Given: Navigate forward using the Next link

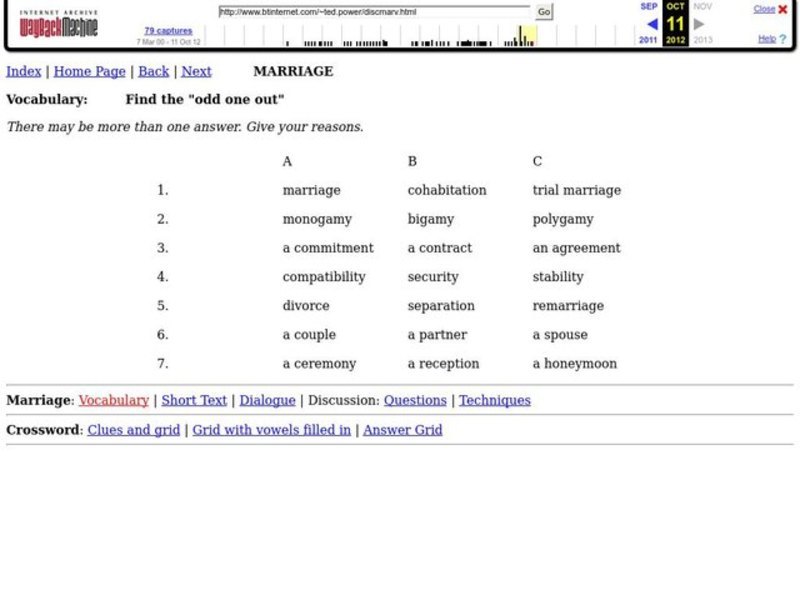Looking at the screenshot, I should click(x=197, y=71).
